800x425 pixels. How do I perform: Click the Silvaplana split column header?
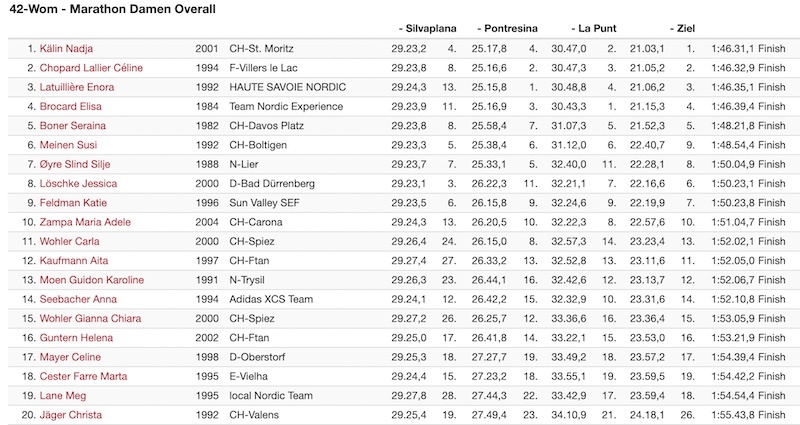point(428,29)
